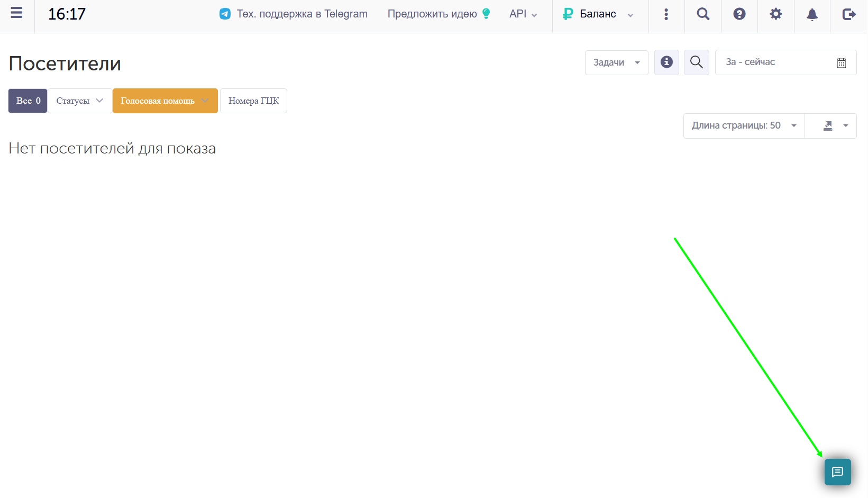Select the 'Номера ГЦК' tab
Viewport: 868px width, 498px height.
click(x=253, y=101)
